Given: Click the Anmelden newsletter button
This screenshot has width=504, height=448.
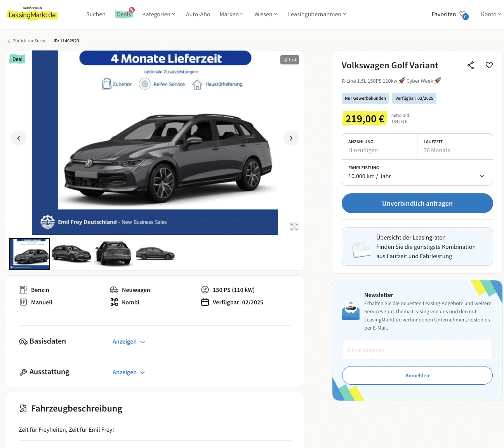Looking at the screenshot, I should point(417,375).
